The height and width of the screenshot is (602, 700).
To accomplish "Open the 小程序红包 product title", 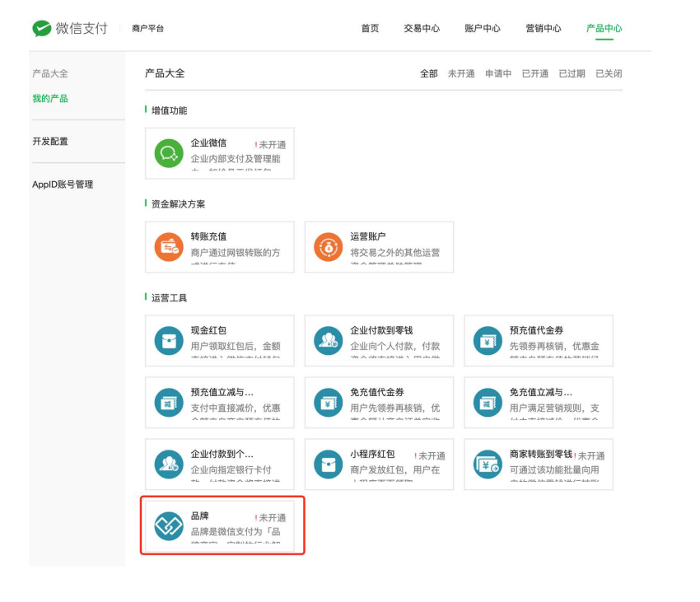I will click(372, 455).
